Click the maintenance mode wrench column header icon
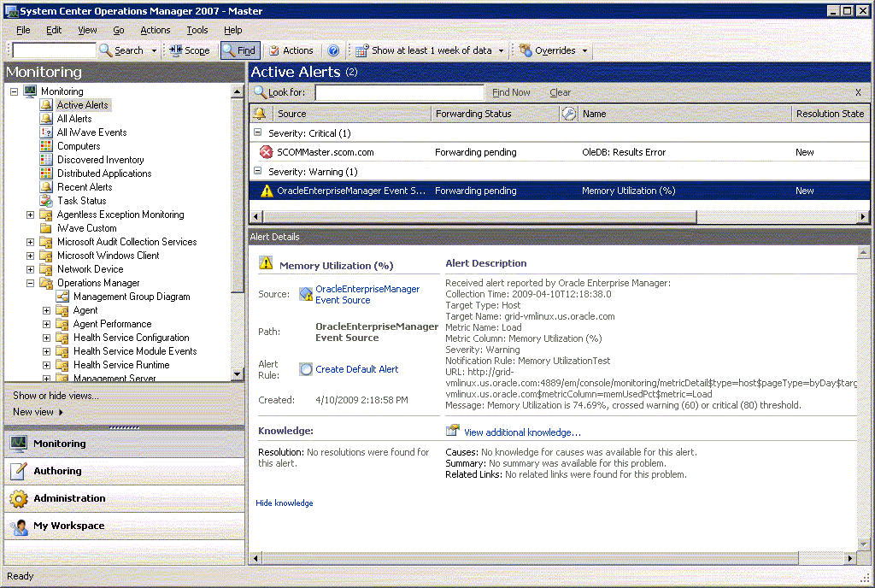The image size is (875, 588). point(569,114)
